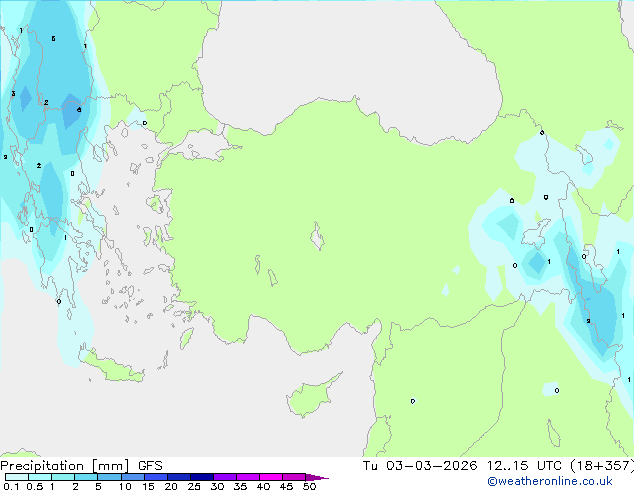
Task: Click the 0.5–1 mm legend swatch
Action: 40,477
